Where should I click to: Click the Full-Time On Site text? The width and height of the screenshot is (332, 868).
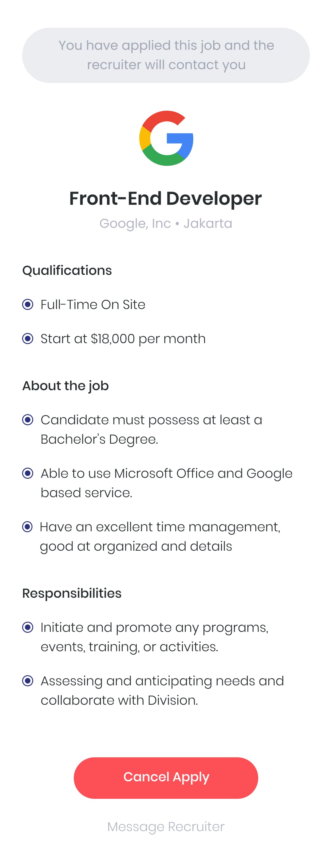(93, 305)
